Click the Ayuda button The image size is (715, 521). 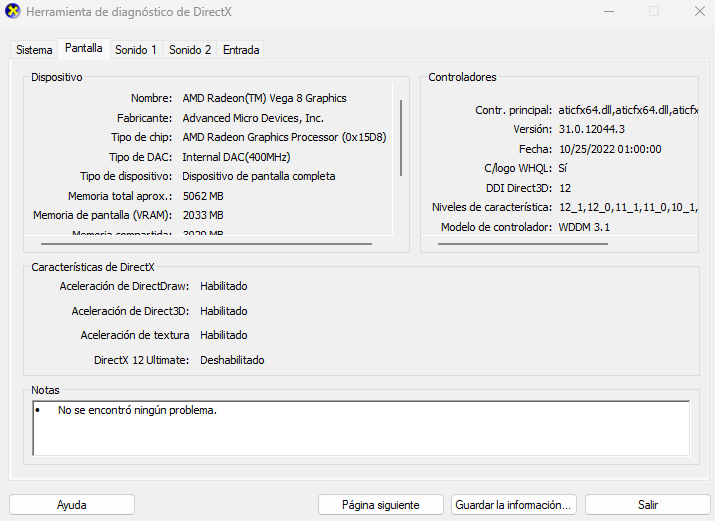(x=72, y=505)
